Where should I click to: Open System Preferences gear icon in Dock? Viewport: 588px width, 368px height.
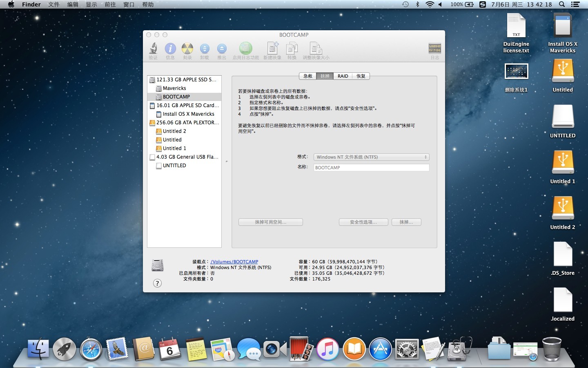point(407,349)
